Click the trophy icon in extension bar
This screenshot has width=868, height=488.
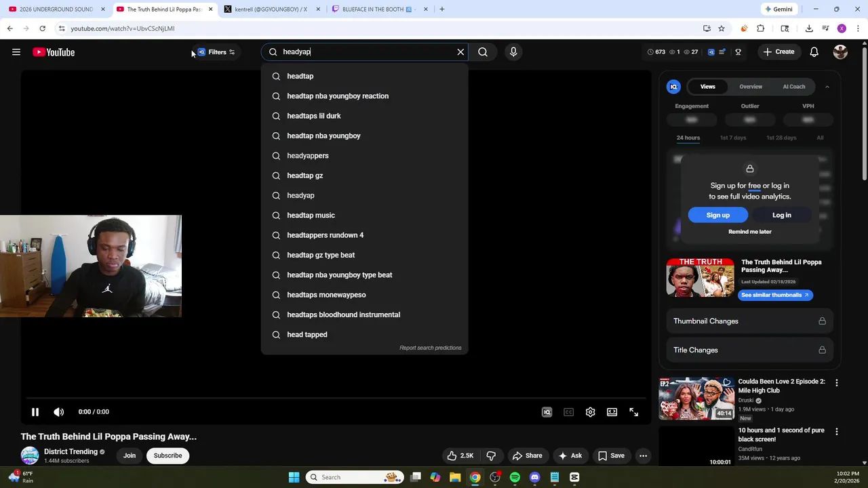click(738, 52)
